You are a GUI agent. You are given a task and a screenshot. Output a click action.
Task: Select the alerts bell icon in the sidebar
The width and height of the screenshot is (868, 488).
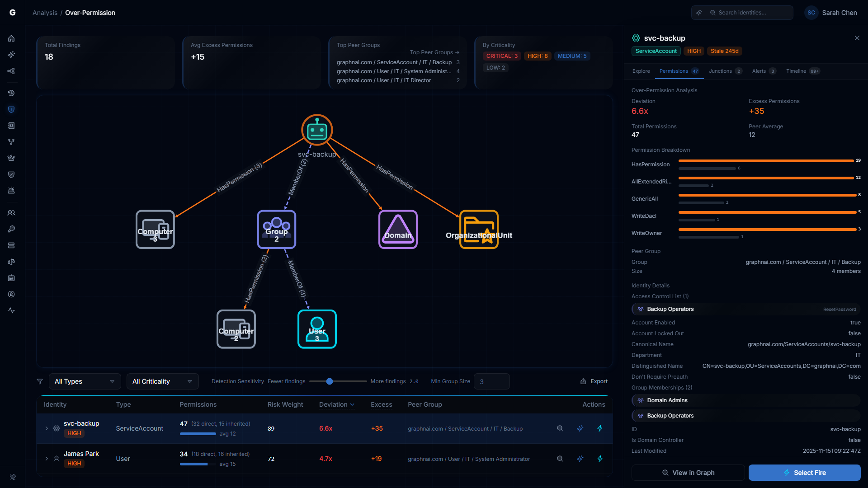[x=11, y=190]
